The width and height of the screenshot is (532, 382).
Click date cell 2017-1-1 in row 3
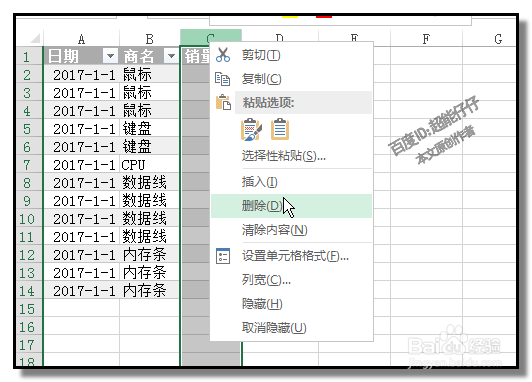tap(81, 93)
